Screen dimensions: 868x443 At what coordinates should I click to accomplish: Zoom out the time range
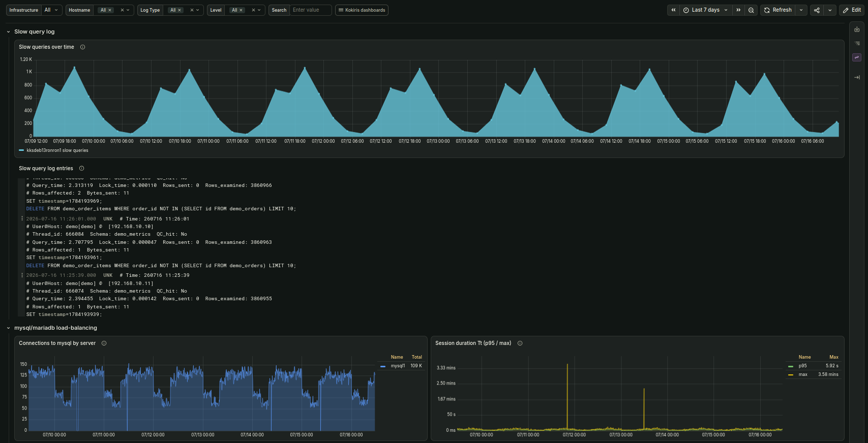751,10
